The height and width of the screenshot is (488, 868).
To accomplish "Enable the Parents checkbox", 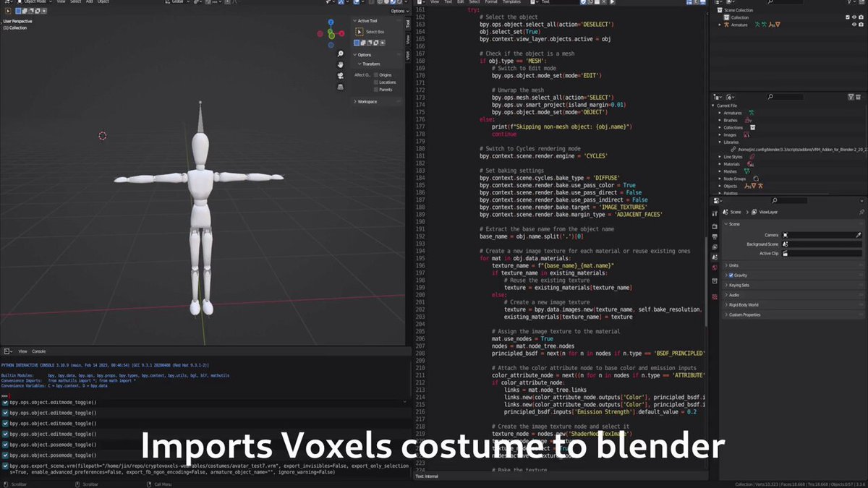I will [376, 90].
